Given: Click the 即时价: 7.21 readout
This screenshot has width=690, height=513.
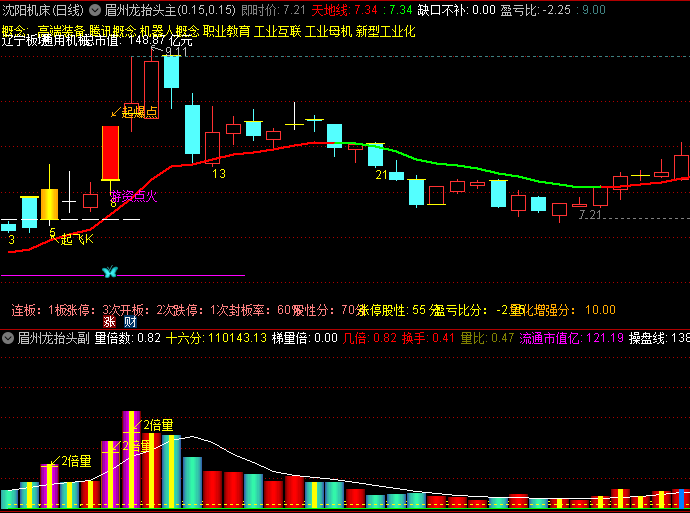Looking at the screenshot, I should [273, 10].
